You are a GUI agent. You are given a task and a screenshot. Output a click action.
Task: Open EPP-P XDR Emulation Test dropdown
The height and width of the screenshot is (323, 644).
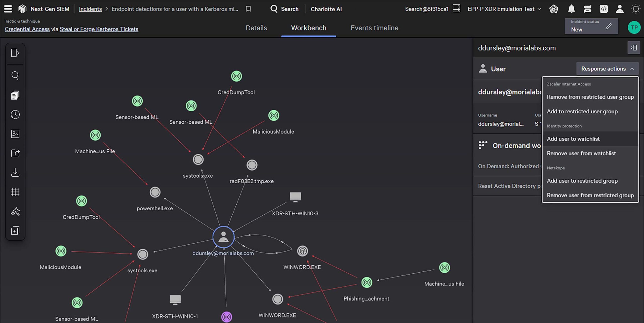[504, 9]
